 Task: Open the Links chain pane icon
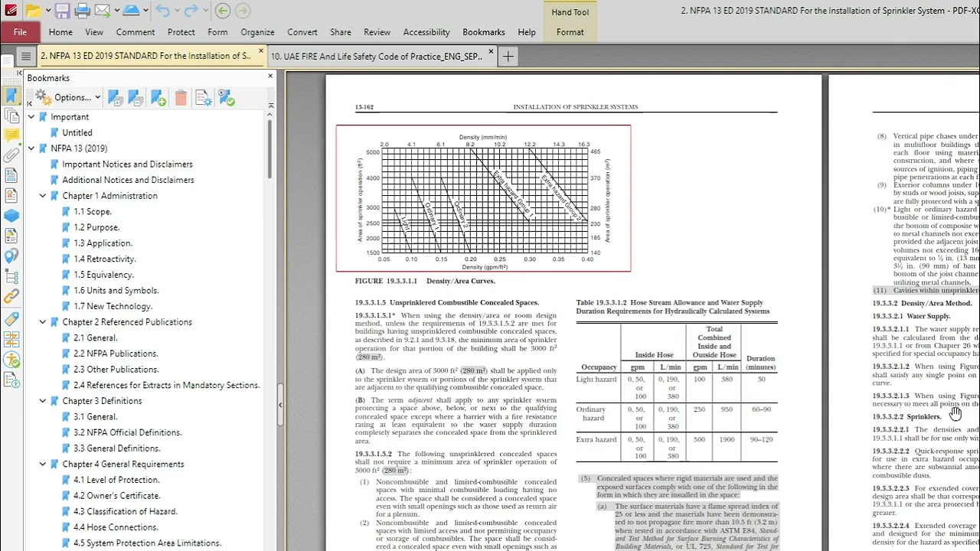[x=11, y=296]
